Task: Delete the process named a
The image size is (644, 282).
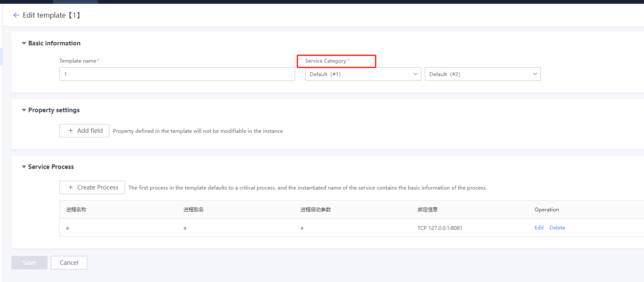Action: click(x=557, y=227)
